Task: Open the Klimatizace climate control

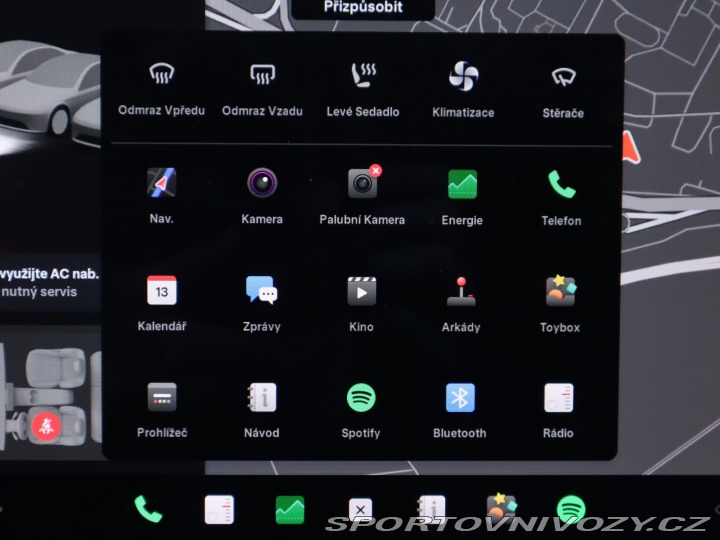Action: click(x=463, y=76)
